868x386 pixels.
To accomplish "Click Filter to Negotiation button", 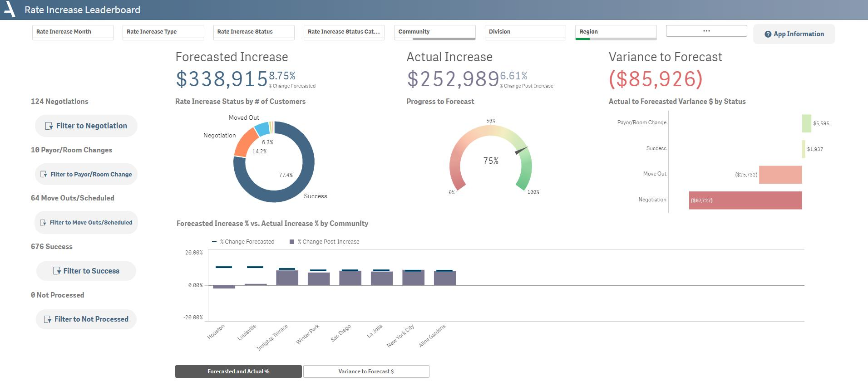I will (86, 126).
